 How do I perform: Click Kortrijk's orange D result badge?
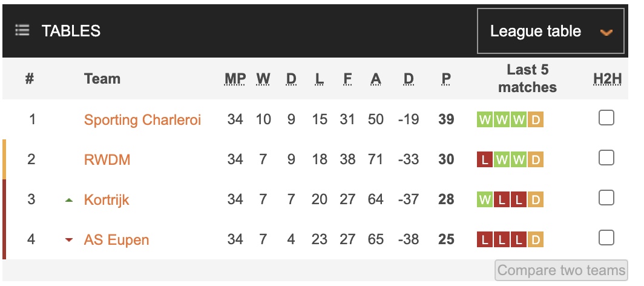[536, 200]
